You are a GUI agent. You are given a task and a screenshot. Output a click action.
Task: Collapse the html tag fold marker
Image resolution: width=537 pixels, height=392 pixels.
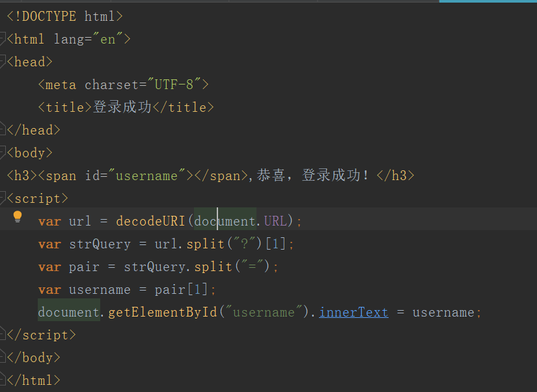pyautogui.click(x=3, y=38)
